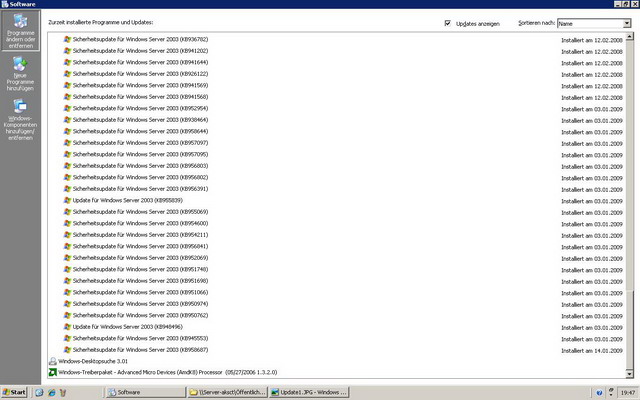Click the Windows flag icon of update KB941568
Image resolution: width=640 pixels, height=400 pixels.
[x=67, y=97]
